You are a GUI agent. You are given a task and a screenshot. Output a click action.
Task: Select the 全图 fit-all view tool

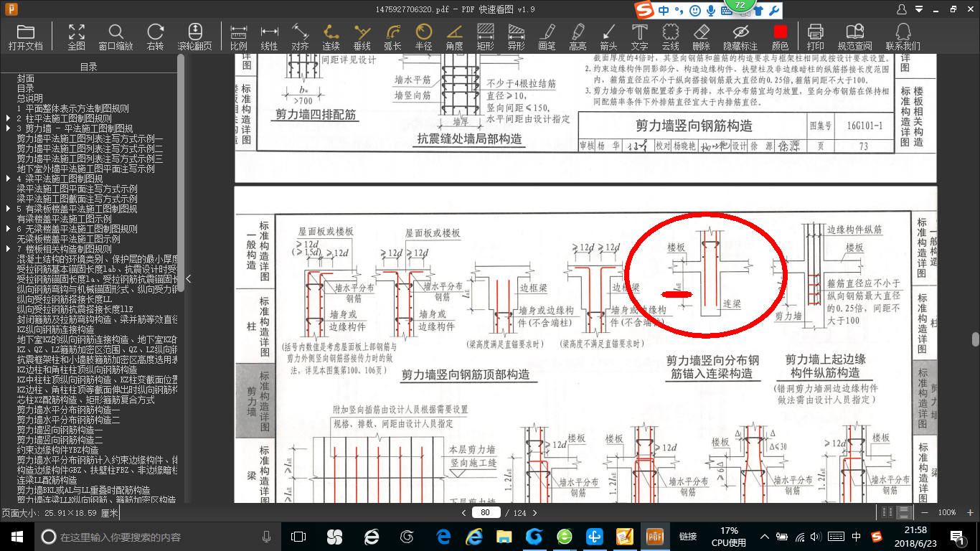coord(77,37)
